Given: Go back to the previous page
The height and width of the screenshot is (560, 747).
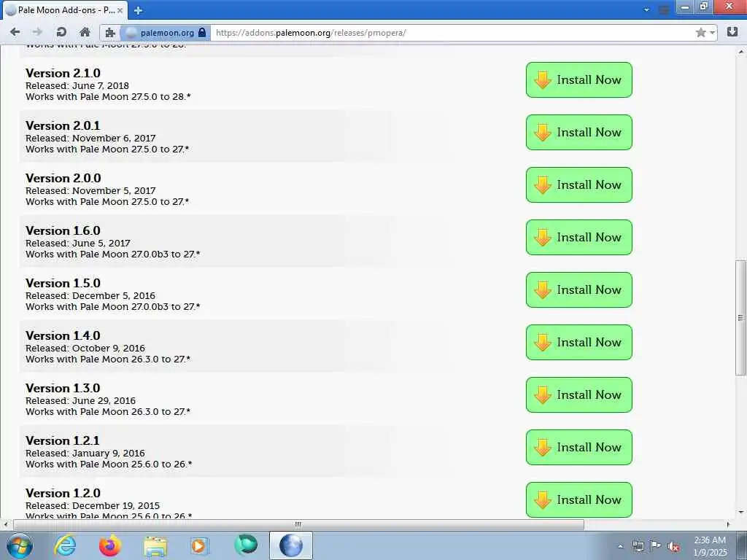Looking at the screenshot, I should click(x=15, y=32).
